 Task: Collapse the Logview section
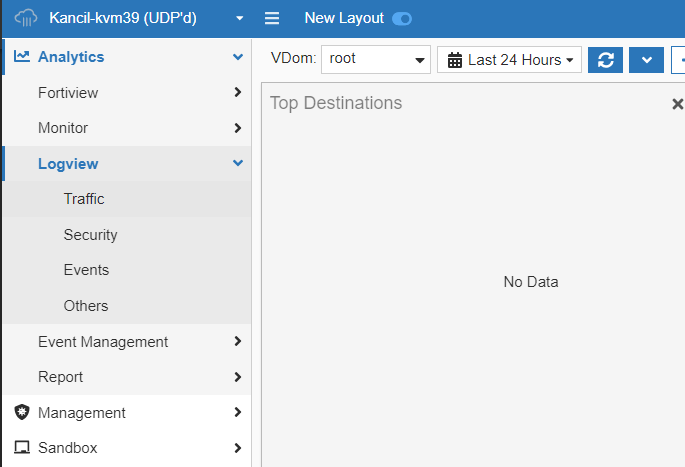click(x=237, y=164)
